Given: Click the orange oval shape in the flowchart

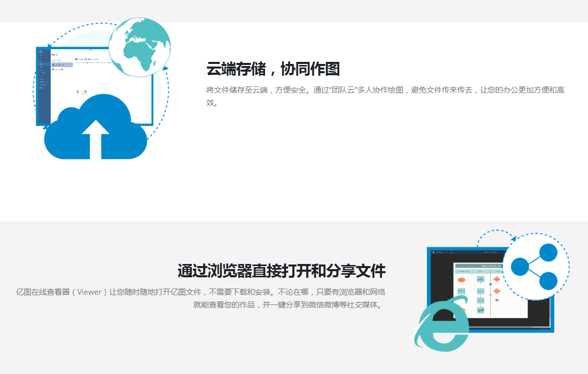Looking at the screenshot, I should click(x=461, y=280).
